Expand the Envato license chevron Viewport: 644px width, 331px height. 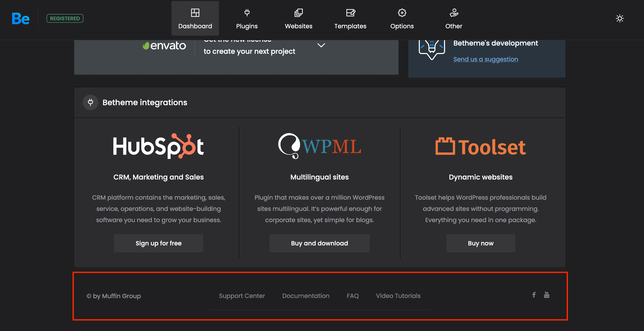[x=321, y=45]
